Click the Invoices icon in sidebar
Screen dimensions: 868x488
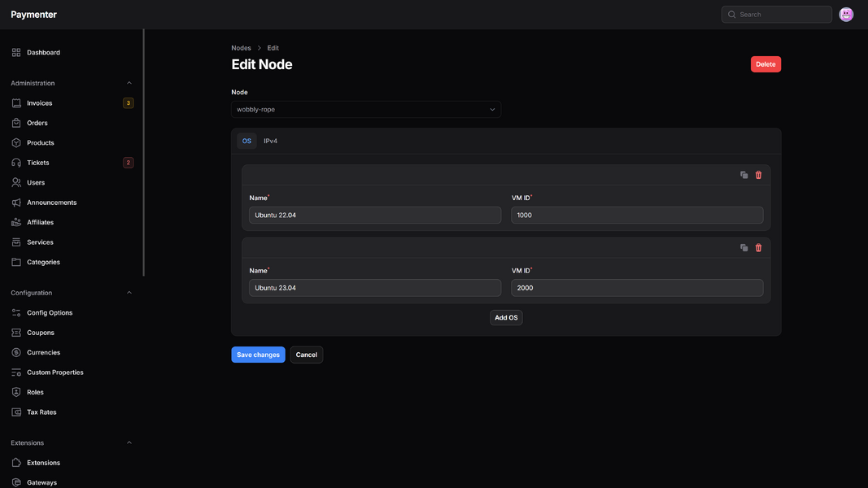16,103
